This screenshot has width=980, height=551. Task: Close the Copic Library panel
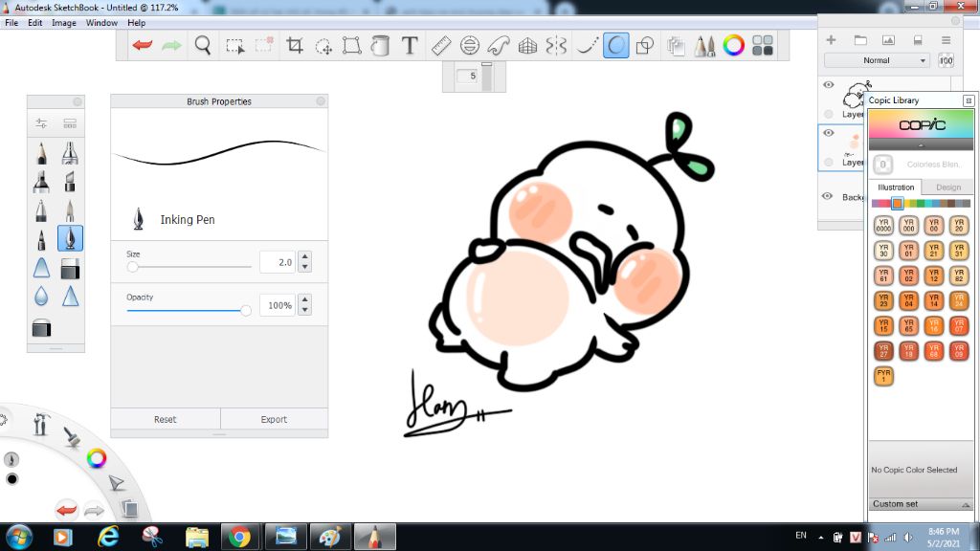tap(969, 100)
